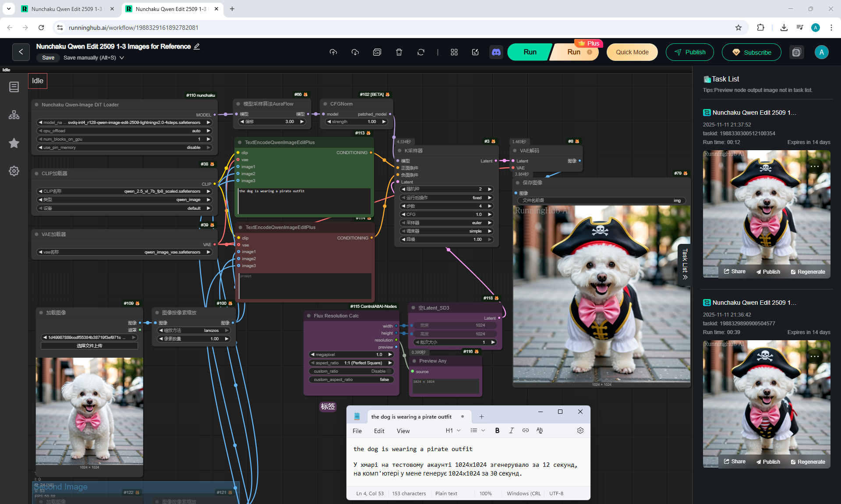
Task: Click the cloud upload icon in toolbar
Action: 333,52
